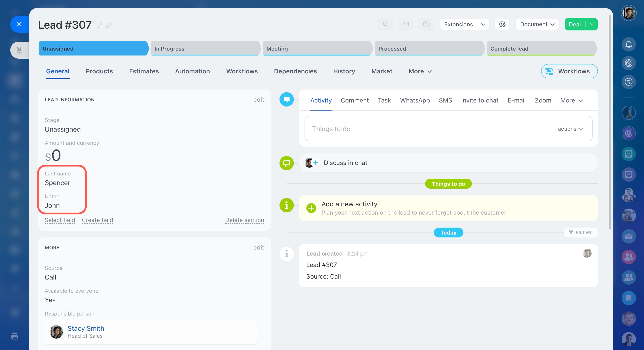The width and height of the screenshot is (644, 350).
Task: Click green plus to add new activity
Action: [x=311, y=208]
